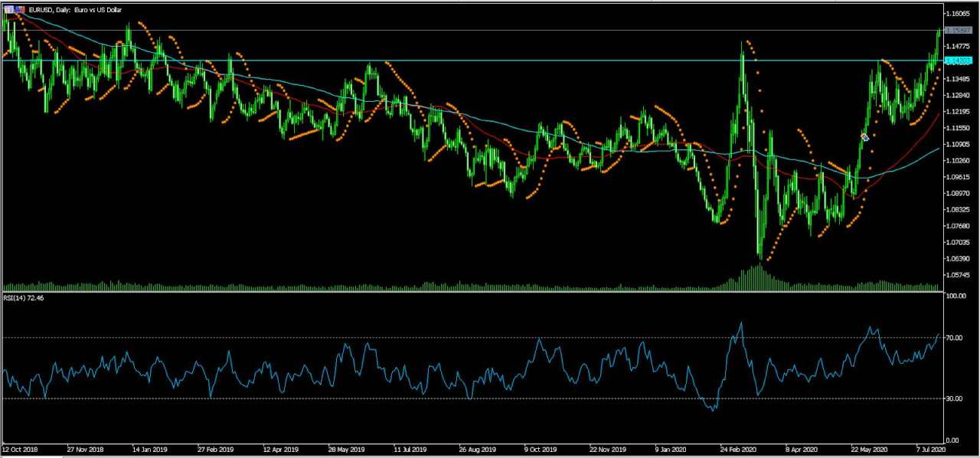Click the Euro flag icon in chart header

[9, 9]
